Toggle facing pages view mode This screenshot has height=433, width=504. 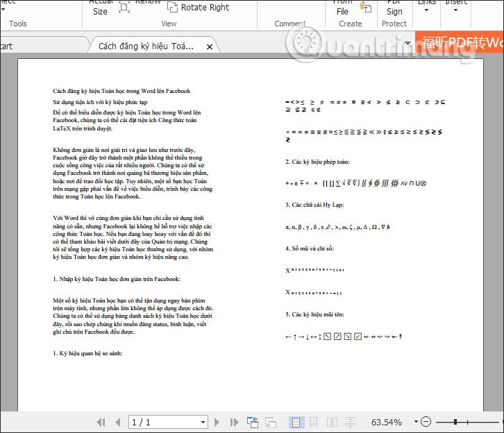[331, 422]
